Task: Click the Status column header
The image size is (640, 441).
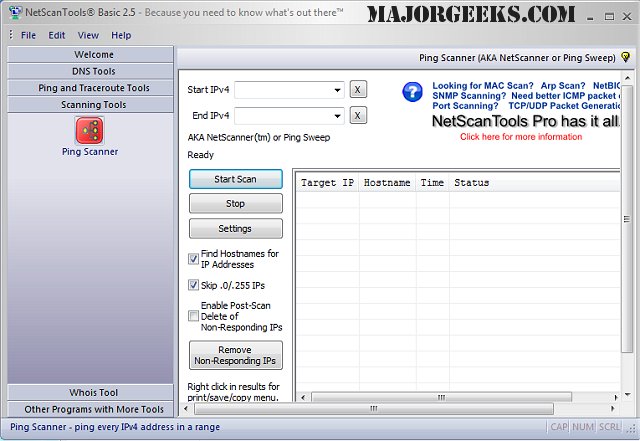Action: (471, 183)
